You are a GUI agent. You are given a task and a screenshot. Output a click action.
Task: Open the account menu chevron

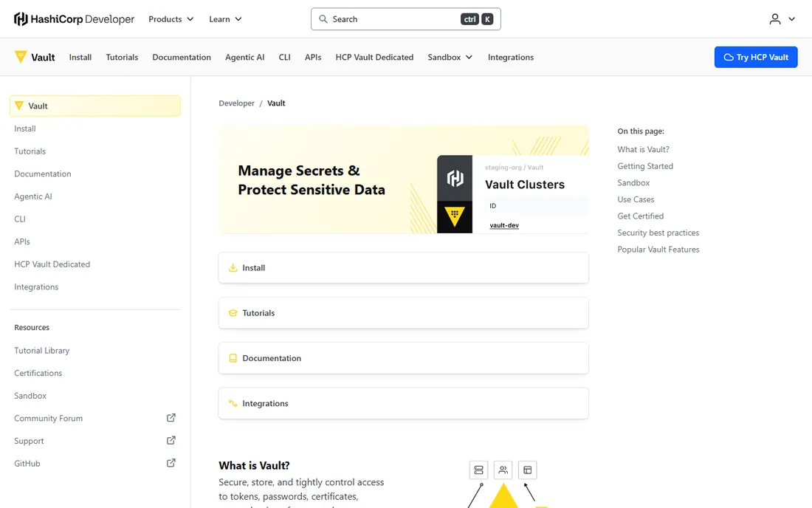point(791,19)
